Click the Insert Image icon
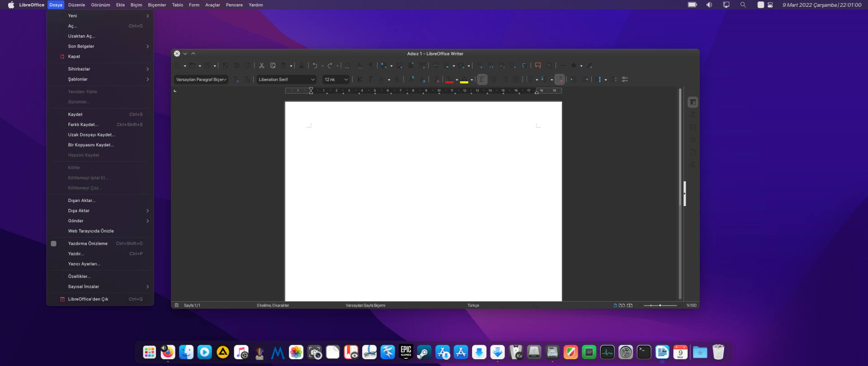 400,66
